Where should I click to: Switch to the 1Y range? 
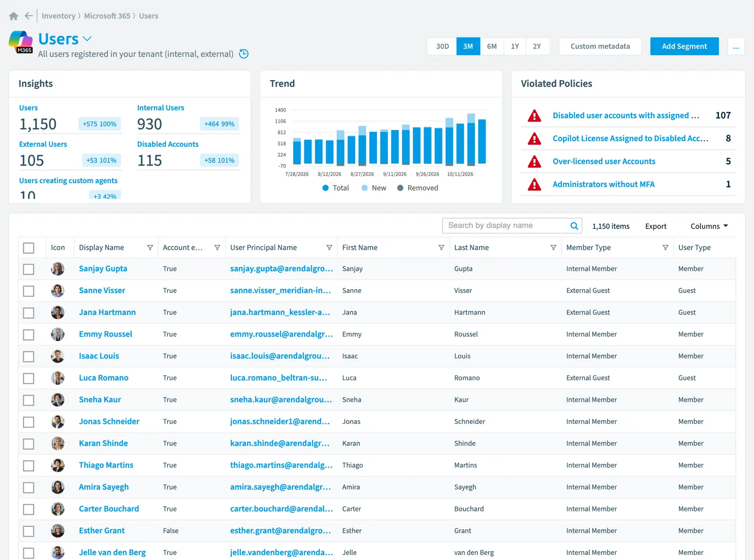coord(515,46)
